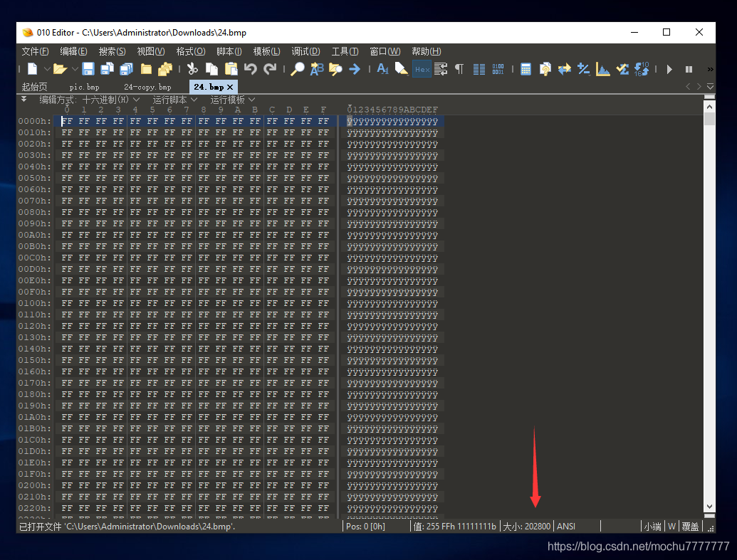Screen dimensions: 737x560
Task: Open the base converter 10/16 icon
Action: [x=642, y=69]
